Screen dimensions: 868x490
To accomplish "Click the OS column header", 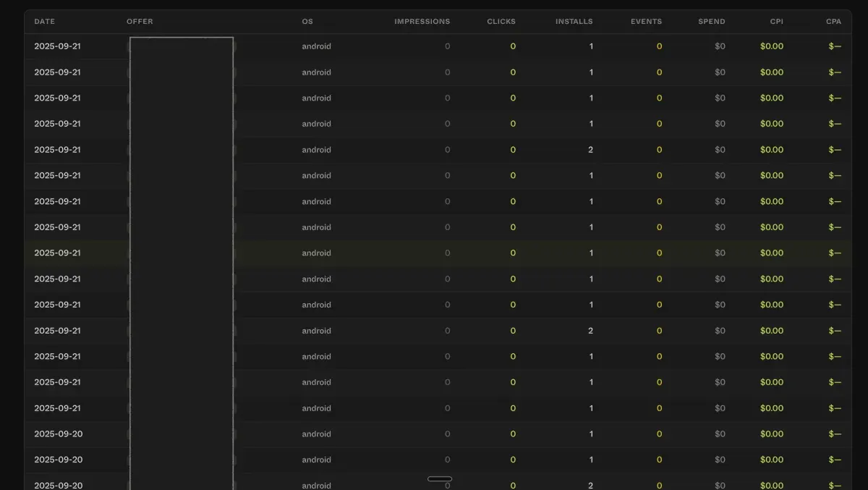I will [x=307, y=22].
